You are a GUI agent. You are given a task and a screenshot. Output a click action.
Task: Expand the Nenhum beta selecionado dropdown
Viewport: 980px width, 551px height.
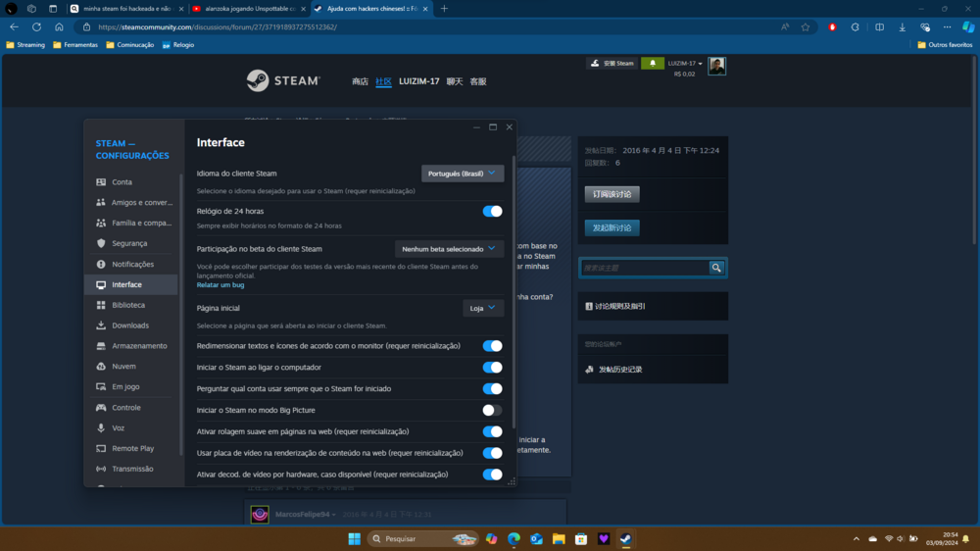[450, 249]
